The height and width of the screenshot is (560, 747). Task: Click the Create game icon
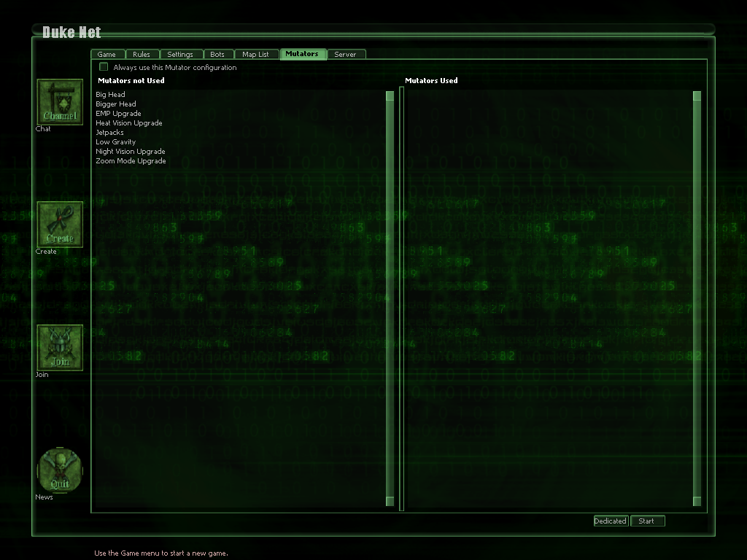[60, 225]
